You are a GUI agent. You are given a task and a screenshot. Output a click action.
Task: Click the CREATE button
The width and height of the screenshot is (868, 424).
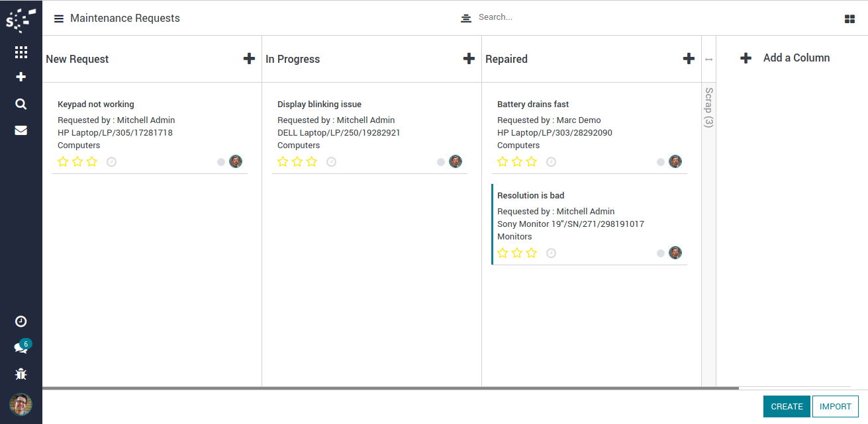(x=786, y=407)
